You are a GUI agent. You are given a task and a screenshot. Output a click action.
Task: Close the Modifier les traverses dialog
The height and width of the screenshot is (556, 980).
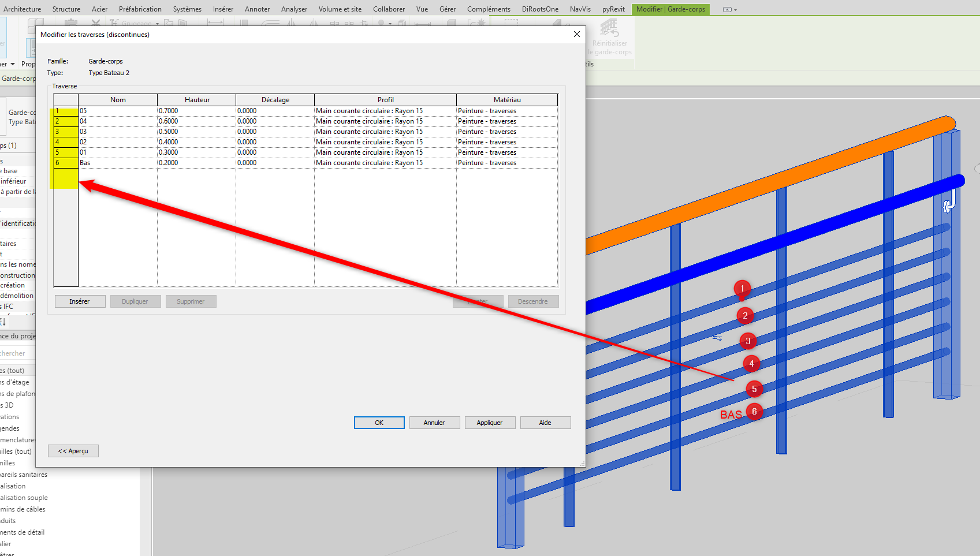(x=576, y=35)
